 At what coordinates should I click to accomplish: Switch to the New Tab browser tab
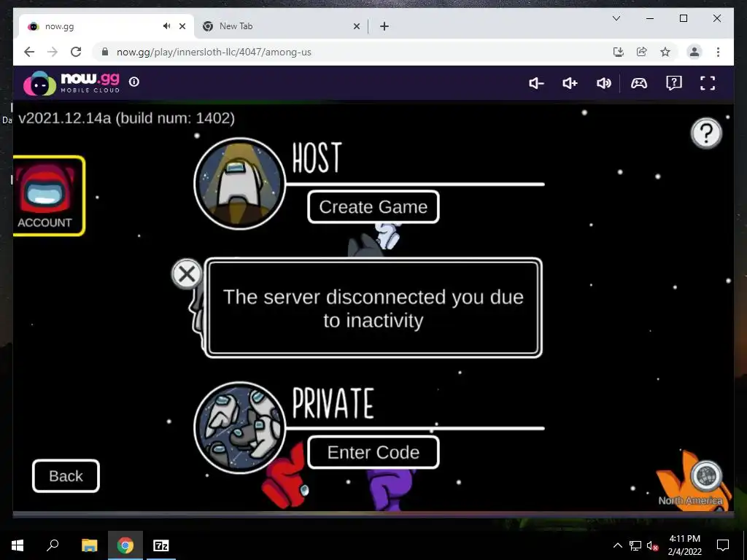pos(281,26)
